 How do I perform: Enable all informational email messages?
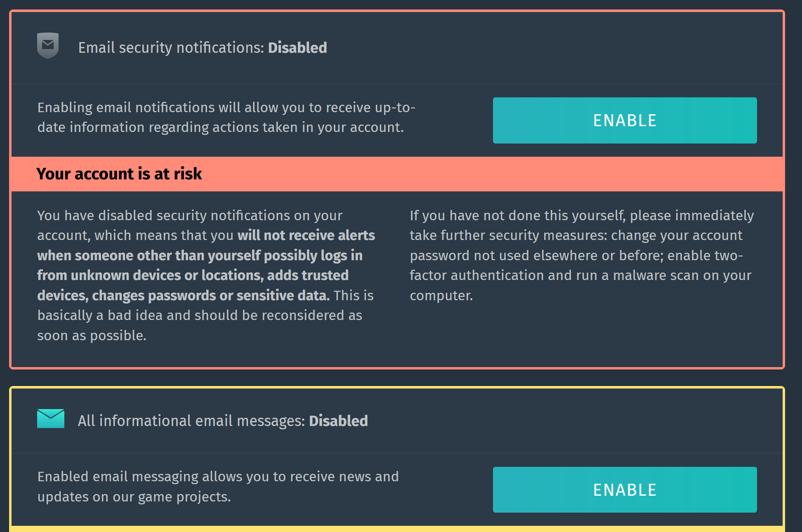[x=624, y=490]
